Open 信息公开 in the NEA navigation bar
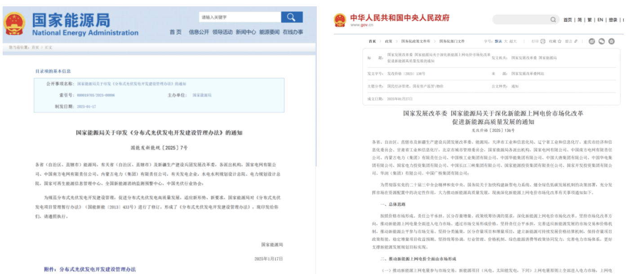This screenshot has width=644, height=274. [x=199, y=32]
